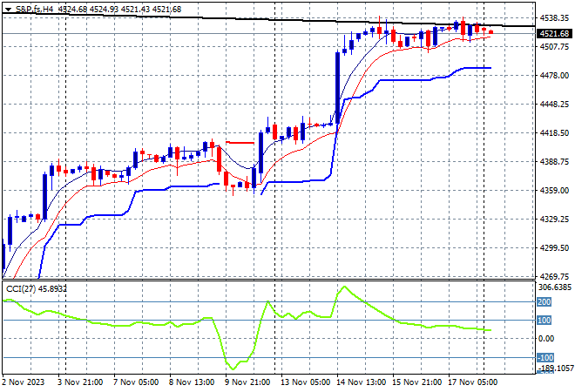Click the CCI green line's highest peak

point(344,287)
